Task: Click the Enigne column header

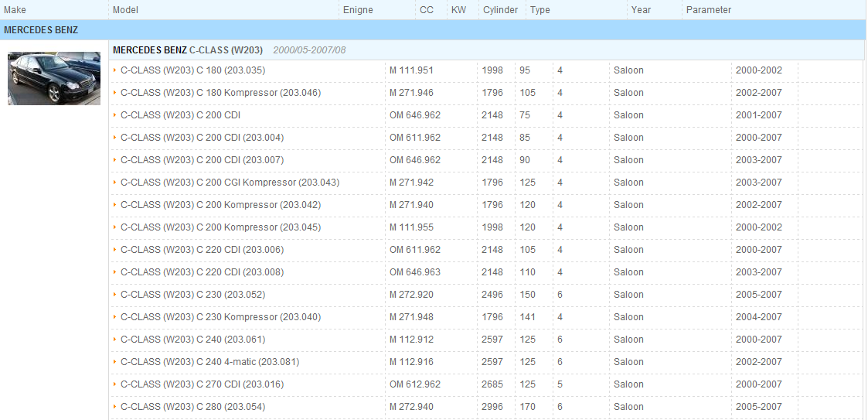Action: pos(358,10)
